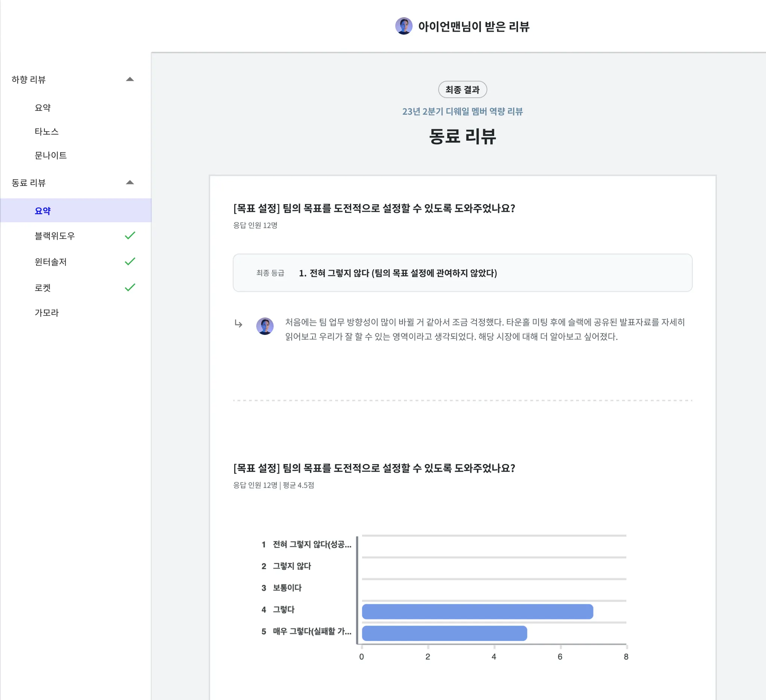Select 문나이트 in the sidebar
Image resolution: width=766 pixels, height=700 pixels.
[50, 155]
